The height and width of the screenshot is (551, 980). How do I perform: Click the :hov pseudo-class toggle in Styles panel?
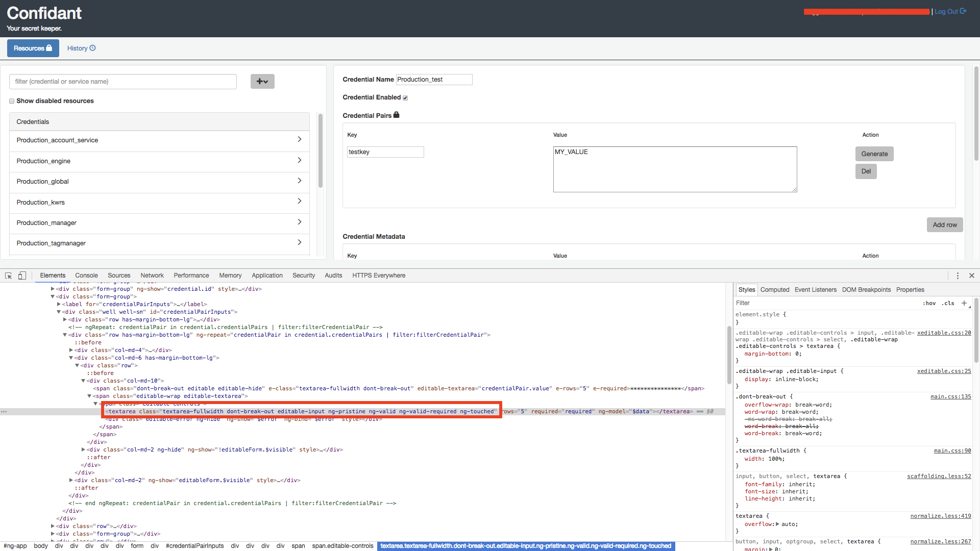point(929,303)
